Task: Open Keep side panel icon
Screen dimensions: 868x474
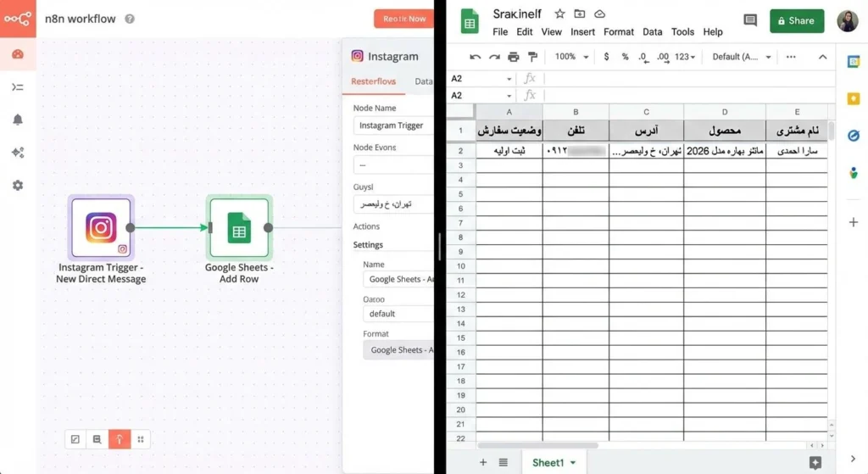Action: pyautogui.click(x=854, y=98)
